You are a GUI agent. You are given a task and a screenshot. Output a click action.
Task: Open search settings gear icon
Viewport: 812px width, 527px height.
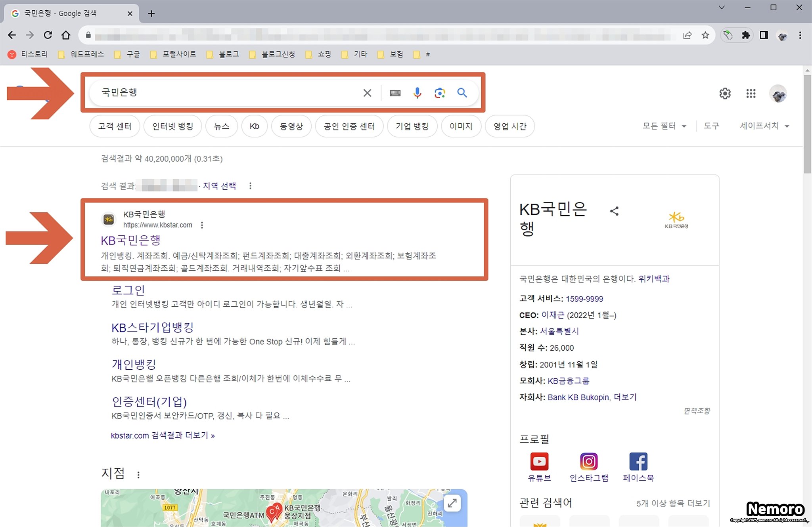point(725,94)
